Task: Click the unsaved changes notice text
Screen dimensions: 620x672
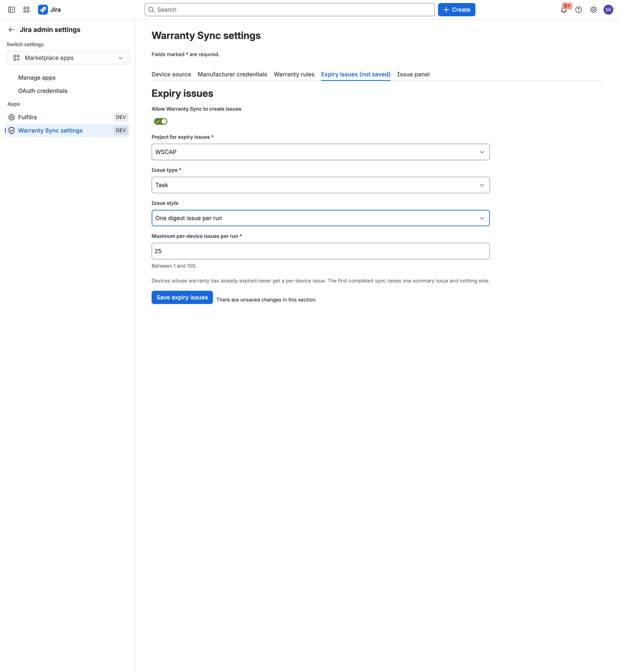Action: point(266,300)
